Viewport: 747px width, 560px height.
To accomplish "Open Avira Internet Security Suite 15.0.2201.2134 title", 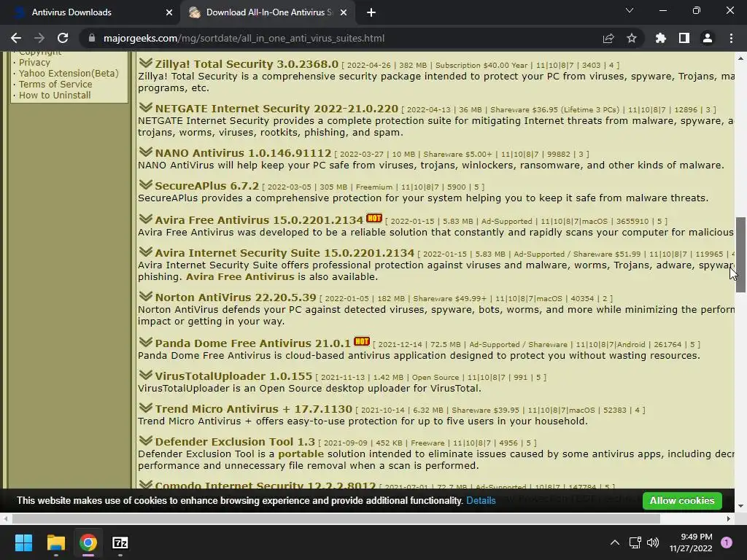I will point(285,253).
